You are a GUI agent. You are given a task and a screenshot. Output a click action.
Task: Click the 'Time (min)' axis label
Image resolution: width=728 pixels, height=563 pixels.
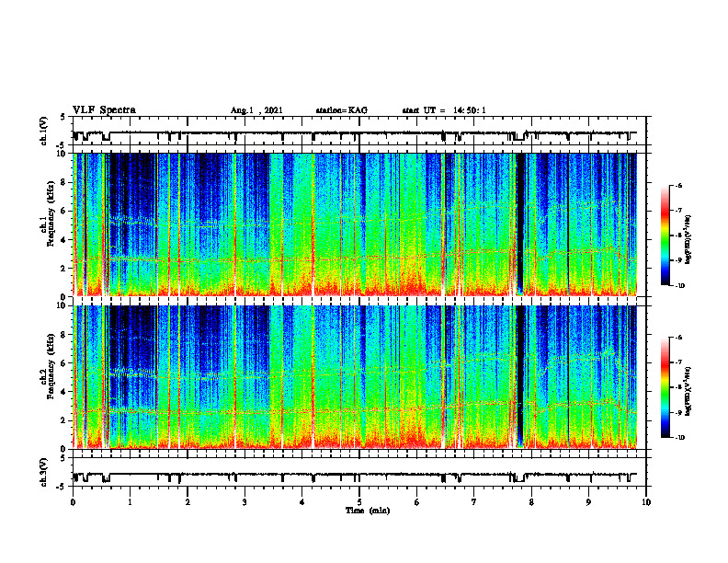coord(368,511)
